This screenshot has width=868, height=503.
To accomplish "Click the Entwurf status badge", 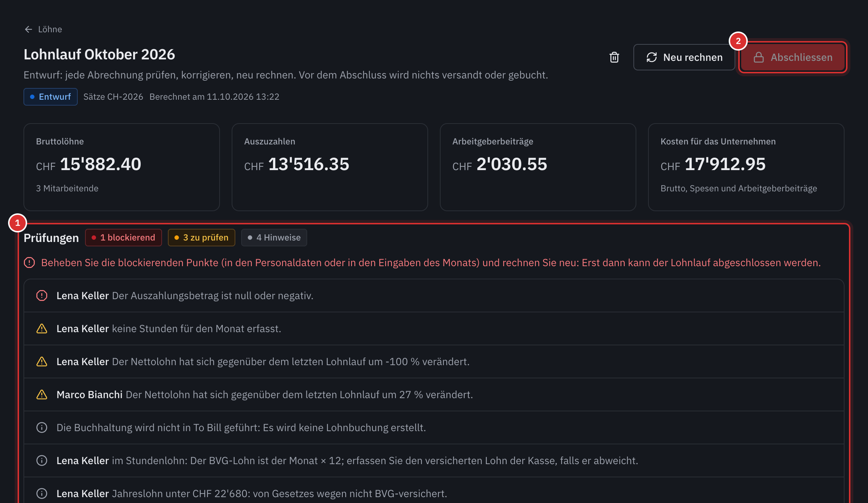I will pos(51,97).
